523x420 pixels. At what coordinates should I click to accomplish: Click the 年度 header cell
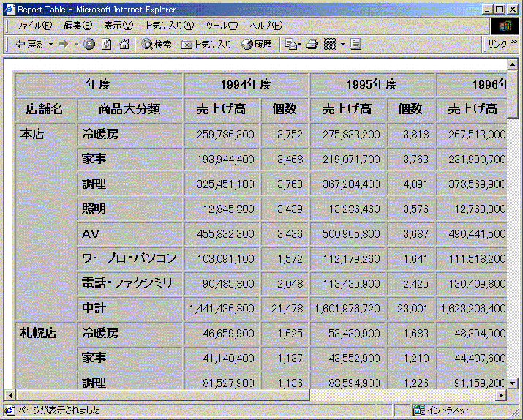(x=99, y=84)
